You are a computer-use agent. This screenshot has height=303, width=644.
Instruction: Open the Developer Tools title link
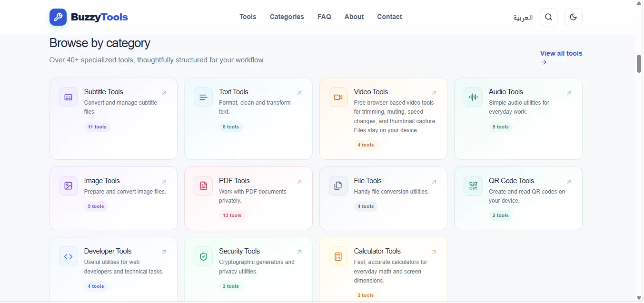[x=108, y=251]
